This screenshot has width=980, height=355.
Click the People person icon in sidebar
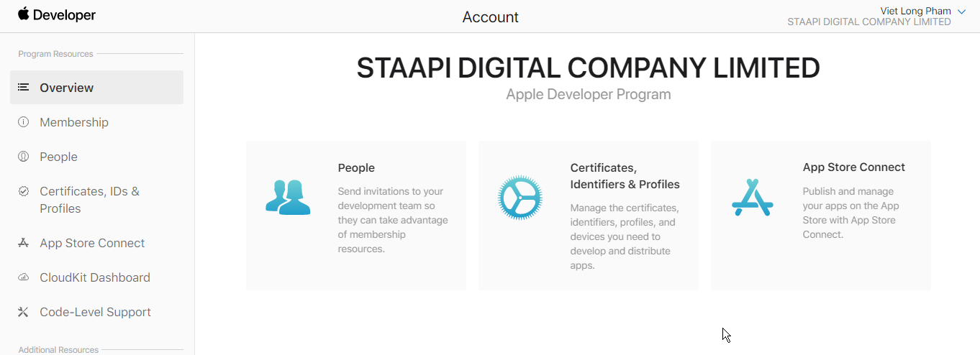tap(24, 157)
